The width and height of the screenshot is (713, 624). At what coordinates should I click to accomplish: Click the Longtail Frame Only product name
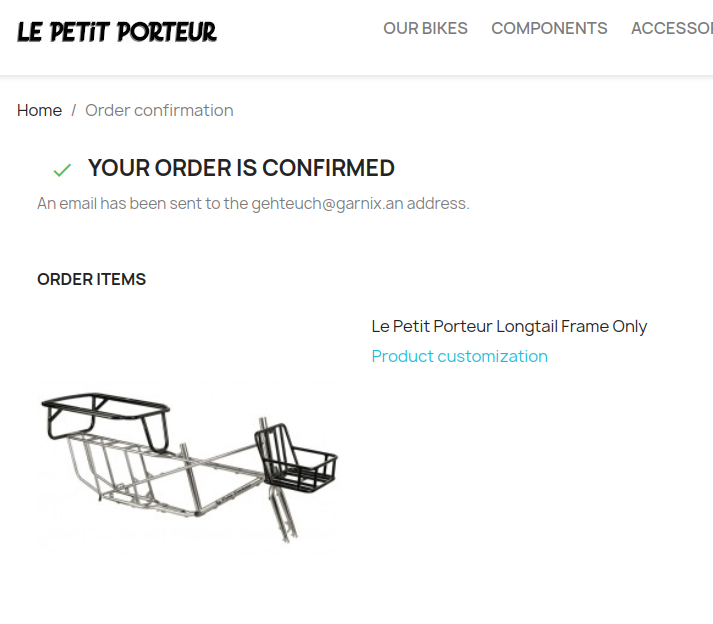(509, 326)
